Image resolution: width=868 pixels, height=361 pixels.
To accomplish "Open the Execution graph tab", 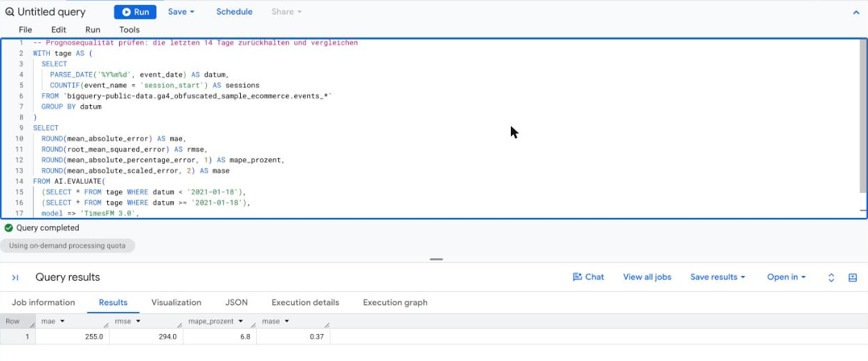I will (x=395, y=302).
